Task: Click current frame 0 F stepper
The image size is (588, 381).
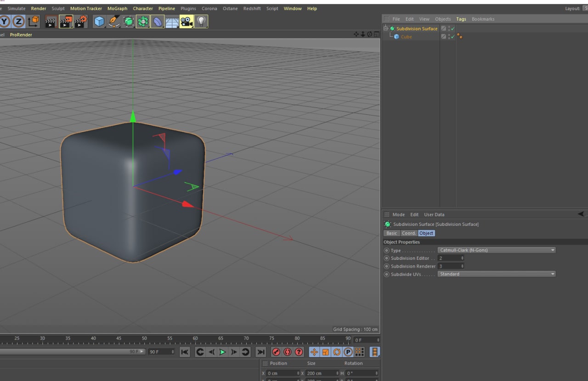Action: point(378,340)
